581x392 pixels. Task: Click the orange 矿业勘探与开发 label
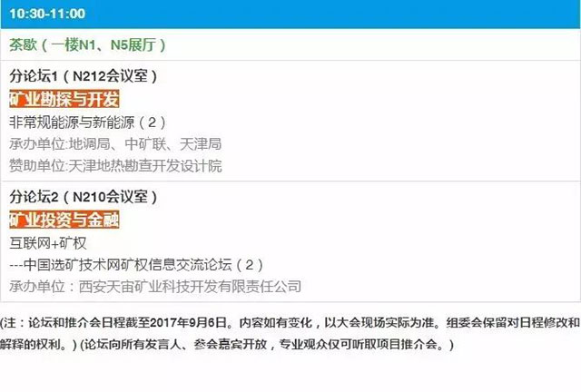coord(64,99)
